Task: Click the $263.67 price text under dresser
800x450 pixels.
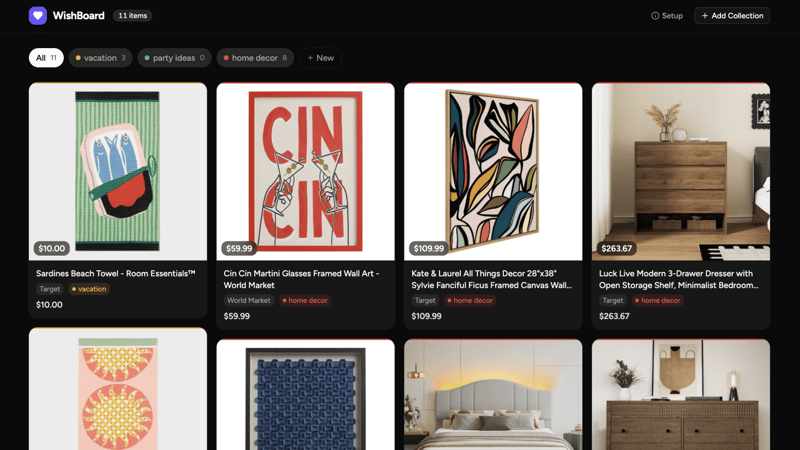Action: pyautogui.click(x=614, y=316)
